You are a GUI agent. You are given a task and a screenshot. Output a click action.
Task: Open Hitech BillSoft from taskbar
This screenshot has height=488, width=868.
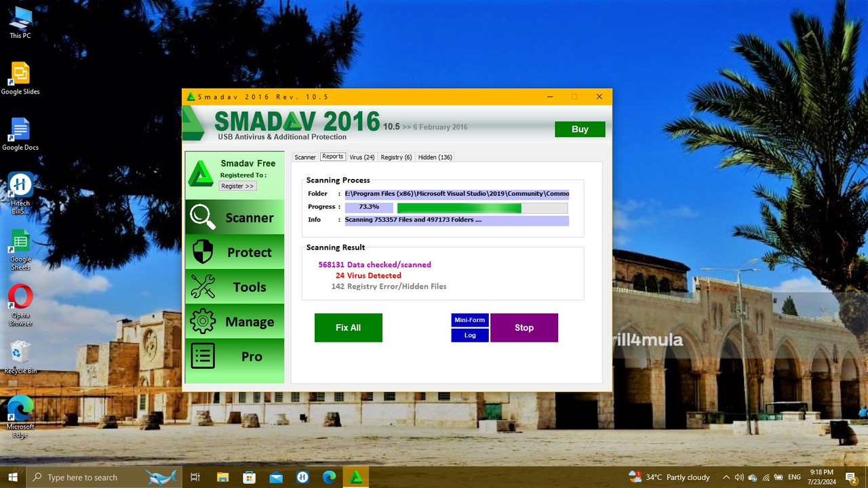(302, 477)
